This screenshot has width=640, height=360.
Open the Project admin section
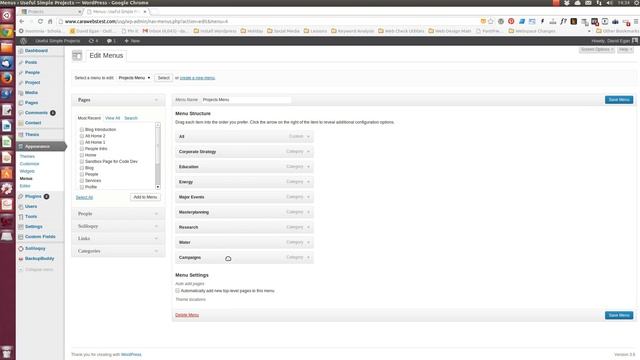pos(32,82)
